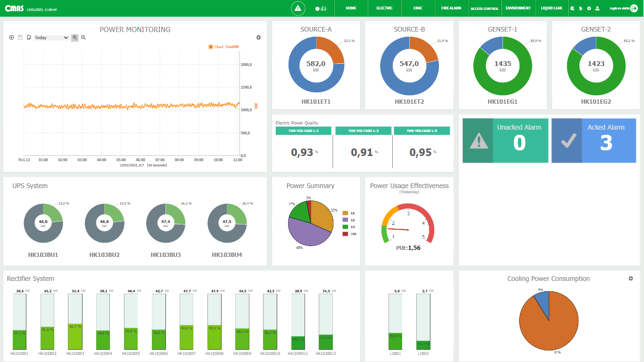The height and width of the screenshot is (362, 644).
Task: Open system settings gear in top bar
Action: pyautogui.click(x=589, y=8)
